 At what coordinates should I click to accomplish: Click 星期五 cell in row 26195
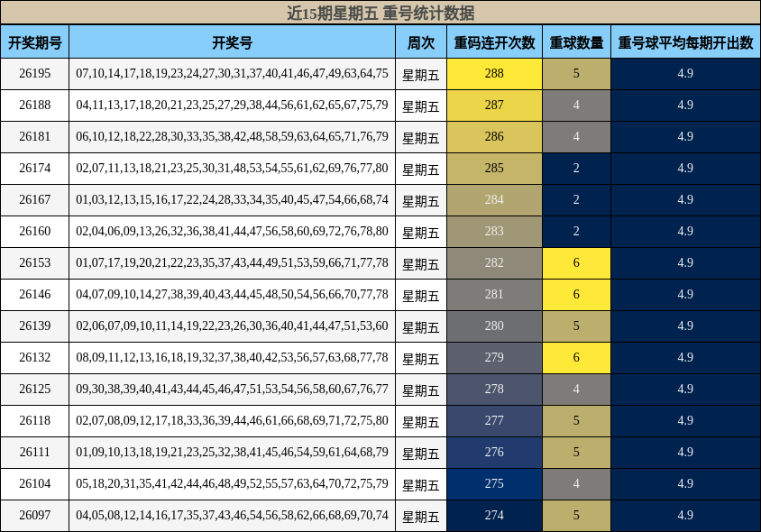coord(421,74)
